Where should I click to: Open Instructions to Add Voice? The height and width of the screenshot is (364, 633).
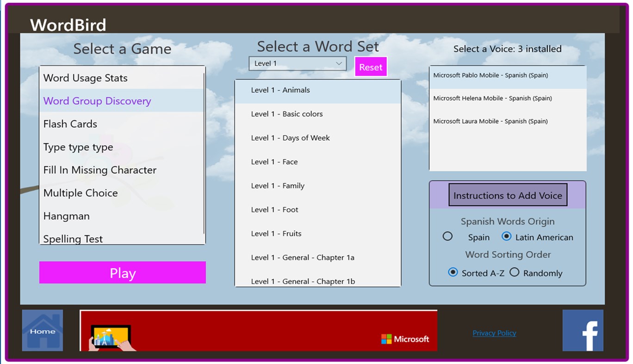pyautogui.click(x=507, y=195)
